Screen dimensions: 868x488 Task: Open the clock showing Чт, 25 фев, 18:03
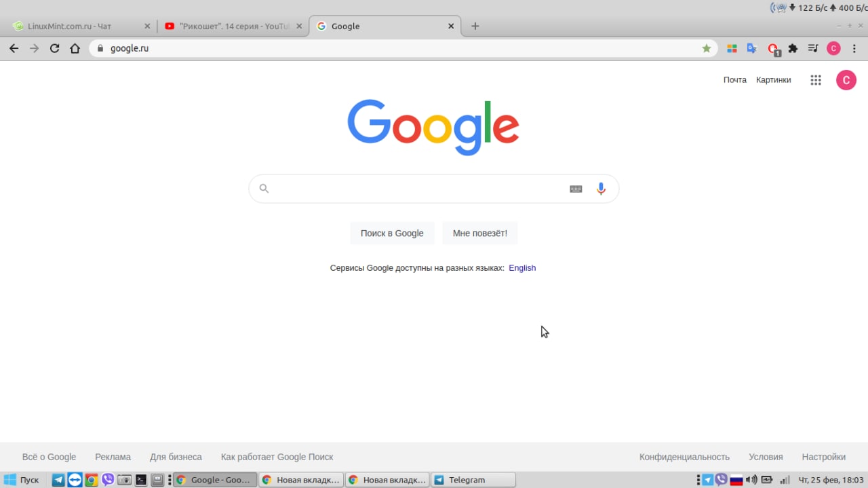coord(830,480)
